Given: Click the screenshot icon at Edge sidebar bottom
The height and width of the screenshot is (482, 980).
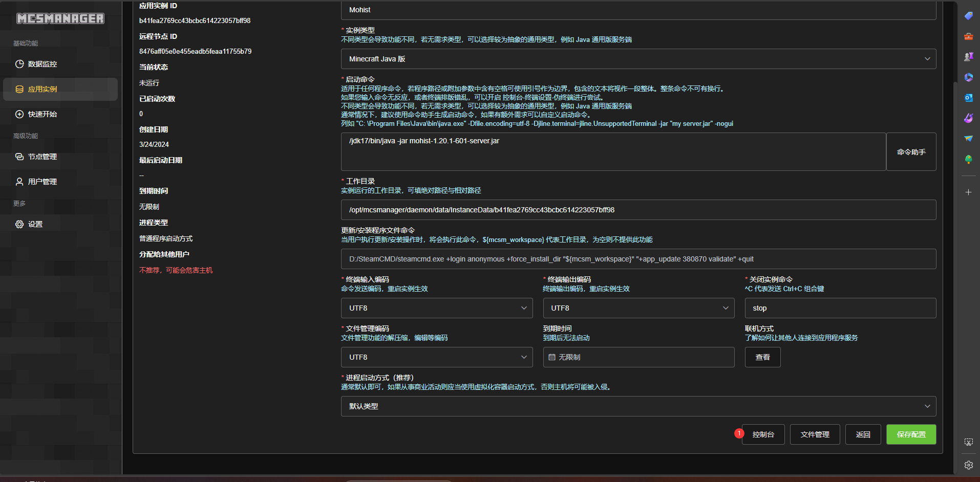Looking at the screenshot, I should [x=968, y=442].
